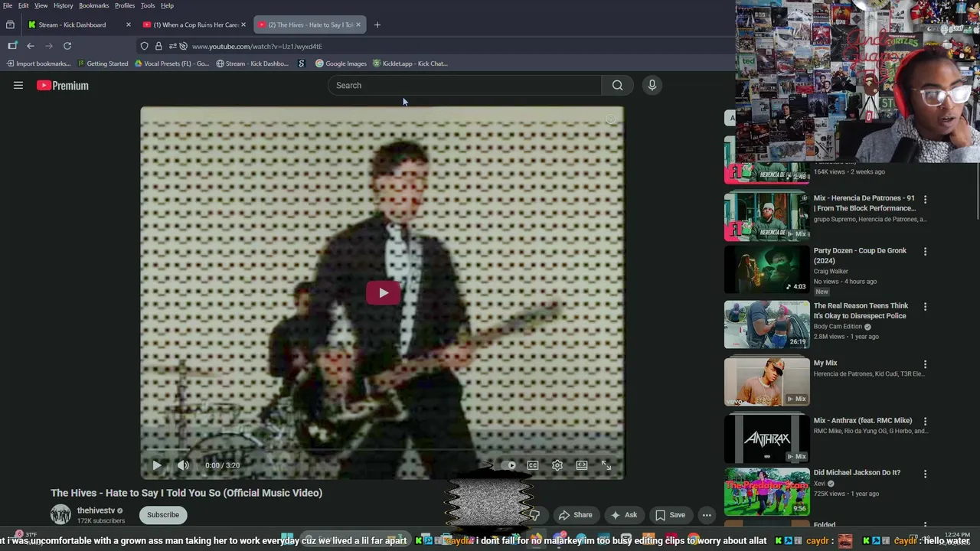Open the Edit menu
Screen dimensions: 980x551
24,5
